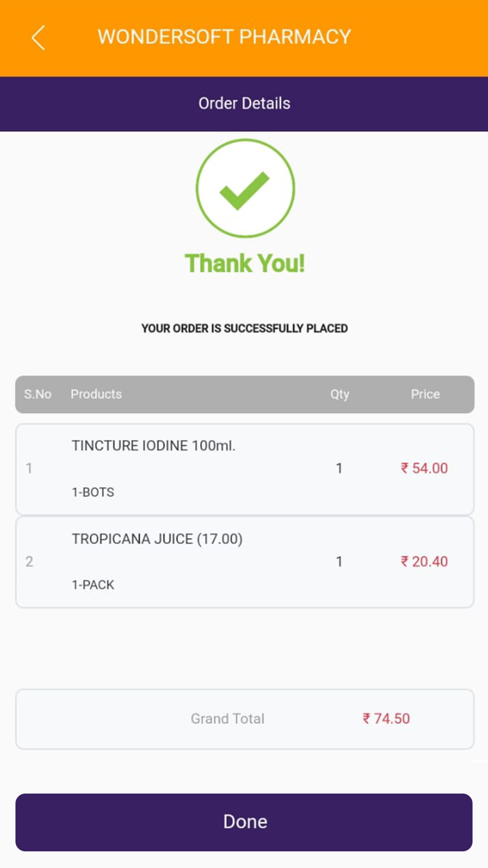
Task: Click the Grand Total label
Action: (x=227, y=719)
